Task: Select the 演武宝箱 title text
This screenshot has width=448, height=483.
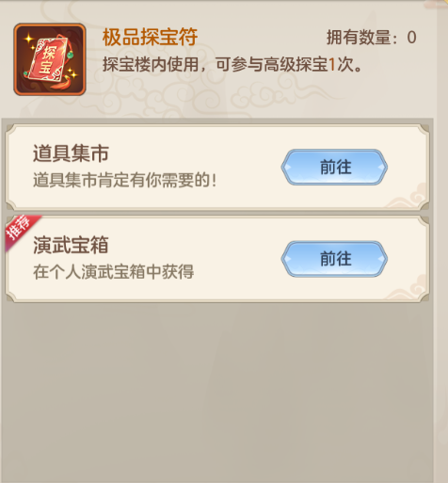Action: [x=71, y=245]
